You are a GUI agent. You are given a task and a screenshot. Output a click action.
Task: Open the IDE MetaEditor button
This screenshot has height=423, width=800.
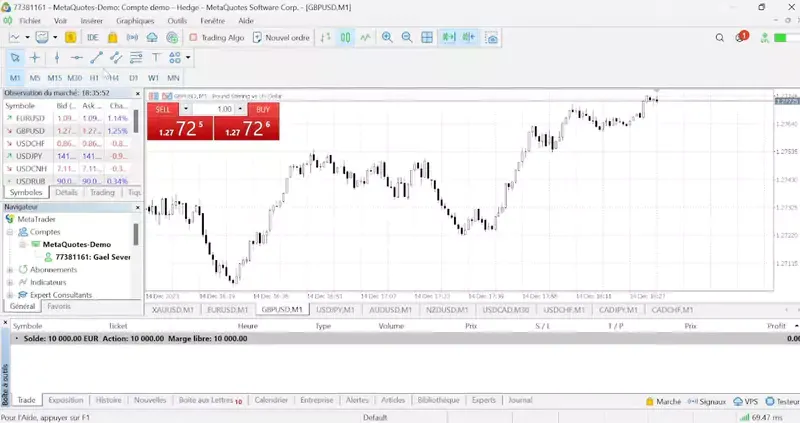92,37
